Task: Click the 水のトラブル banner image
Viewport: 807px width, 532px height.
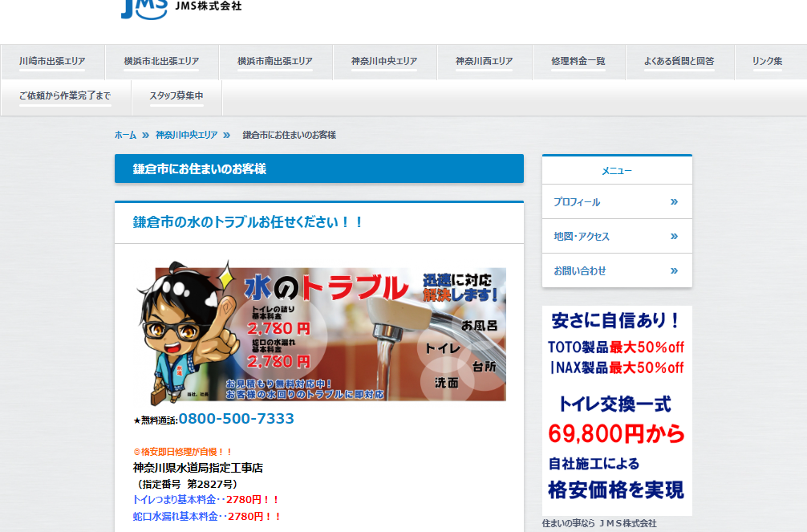Action: (321, 333)
